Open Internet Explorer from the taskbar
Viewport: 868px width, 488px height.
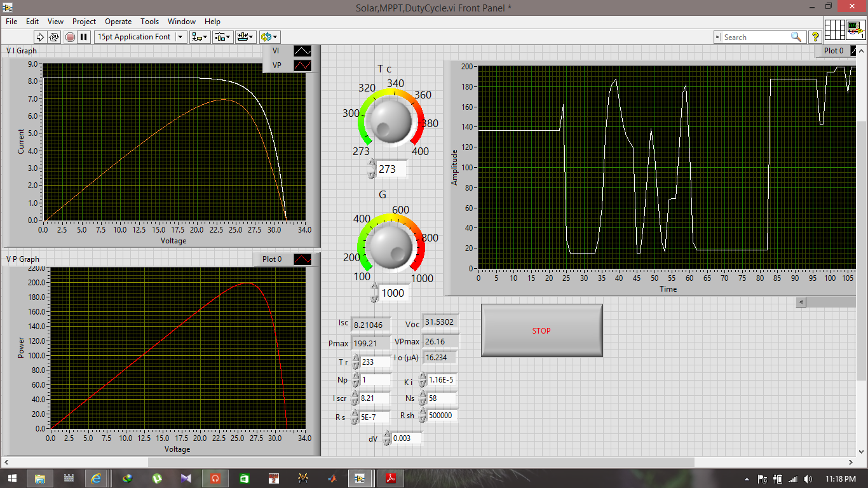click(96, 478)
